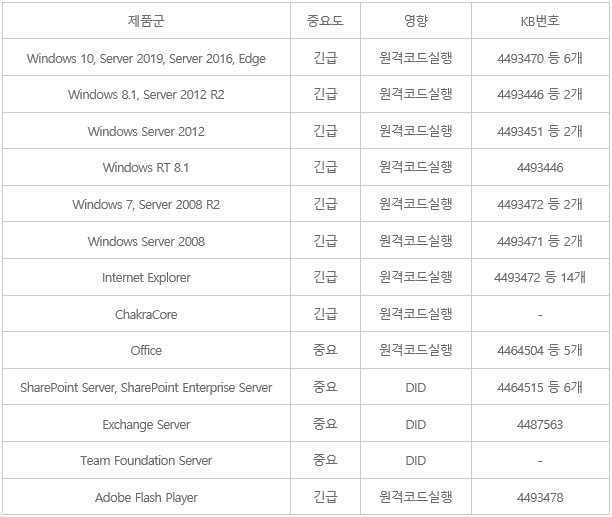Screen dimensions: 612x517
Task: Select the "Windows RT 8.1" product cell
Action: click(146, 167)
